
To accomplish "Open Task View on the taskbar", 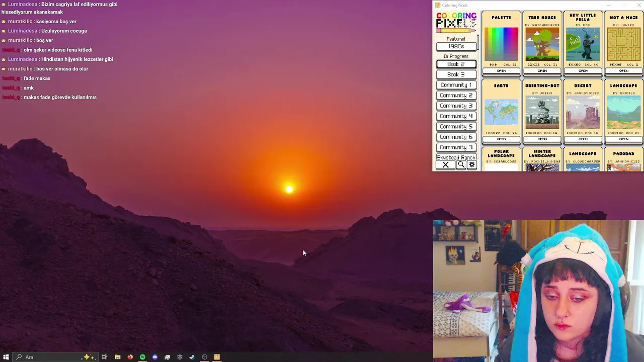I will coord(105,357).
